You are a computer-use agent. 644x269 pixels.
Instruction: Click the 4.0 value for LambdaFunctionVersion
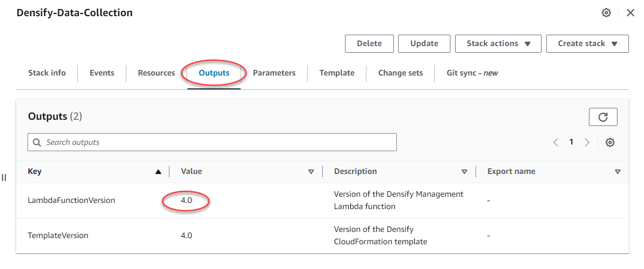click(187, 200)
